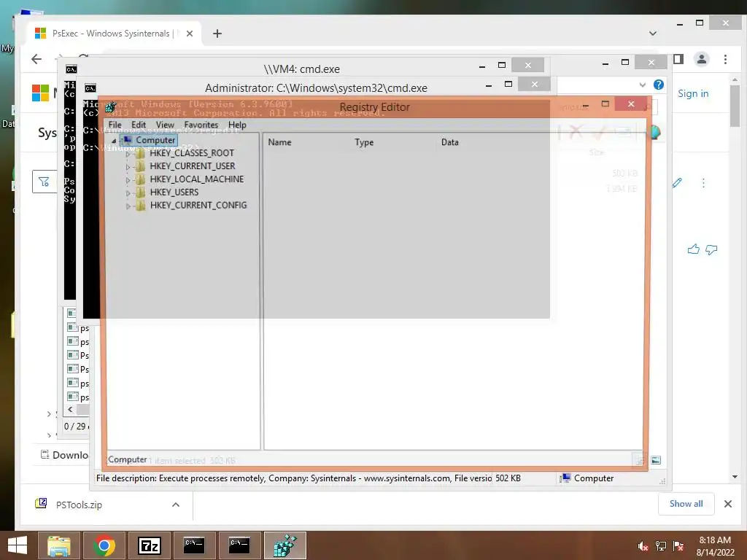
Task: Select PsExec Windows Sysinternals tab
Action: tap(114, 34)
